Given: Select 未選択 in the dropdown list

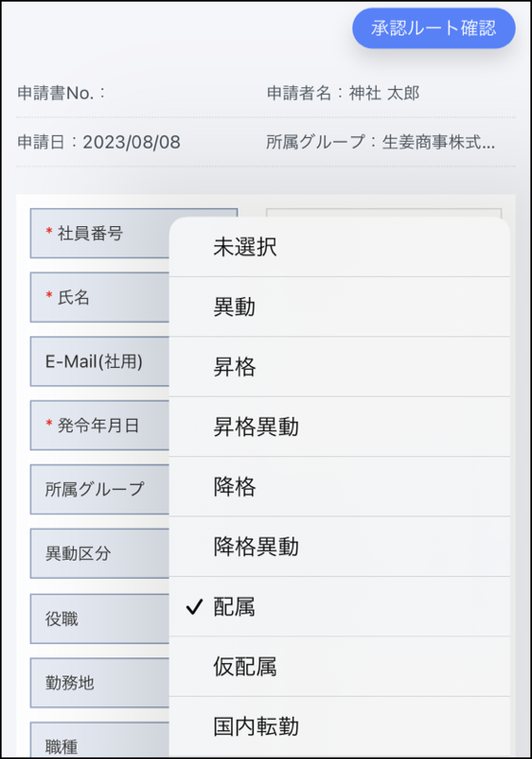Looking at the screenshot, I should coord(245,247).
